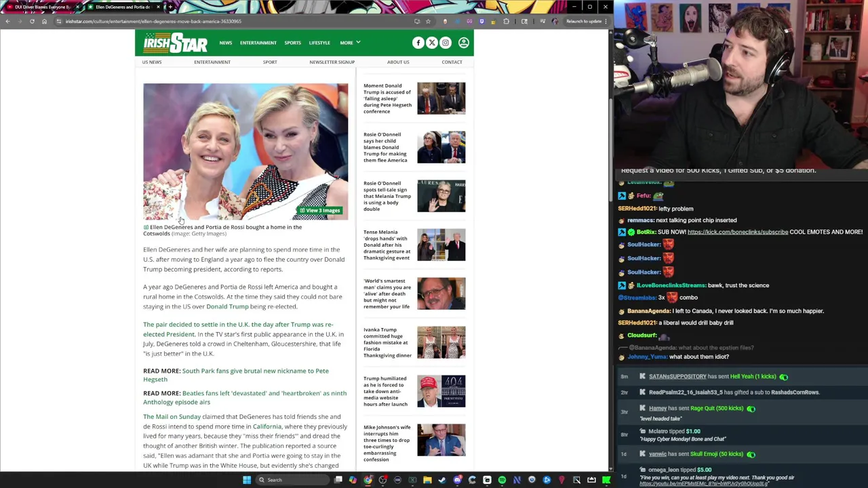Close the DUI Driver Blames Everyone tab
Image resolution: width=868 pixels, height=488 pixels.
(x=77, y=7)
